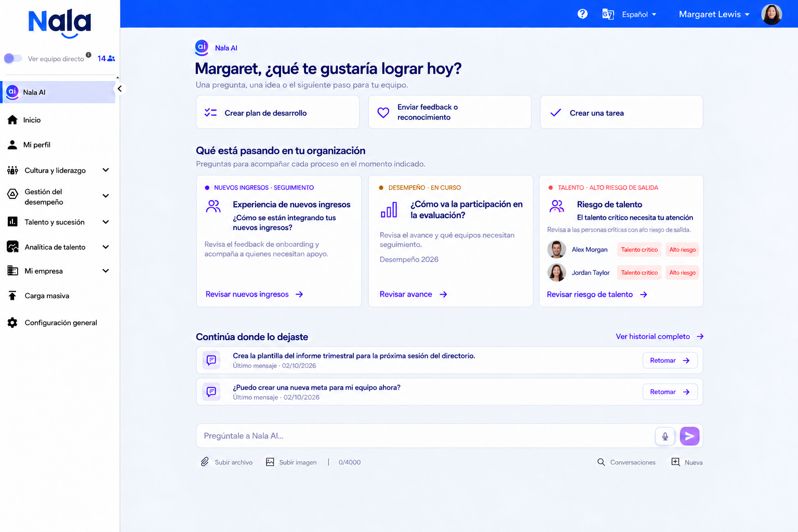This screenshot has width=798, height=532.
Task: Expand Gestión del desempeño section
Action: point(105,196)
